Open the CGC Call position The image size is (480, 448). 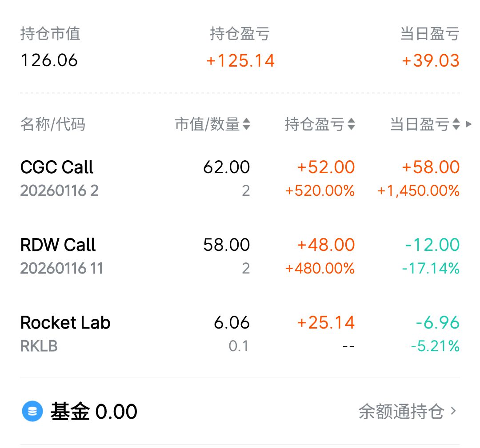coord(57,167)
